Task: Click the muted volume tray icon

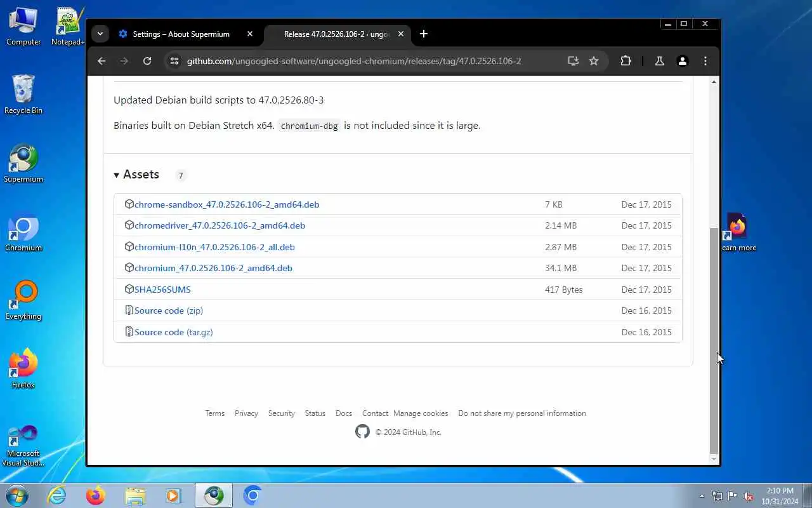Action: point(748,496)
